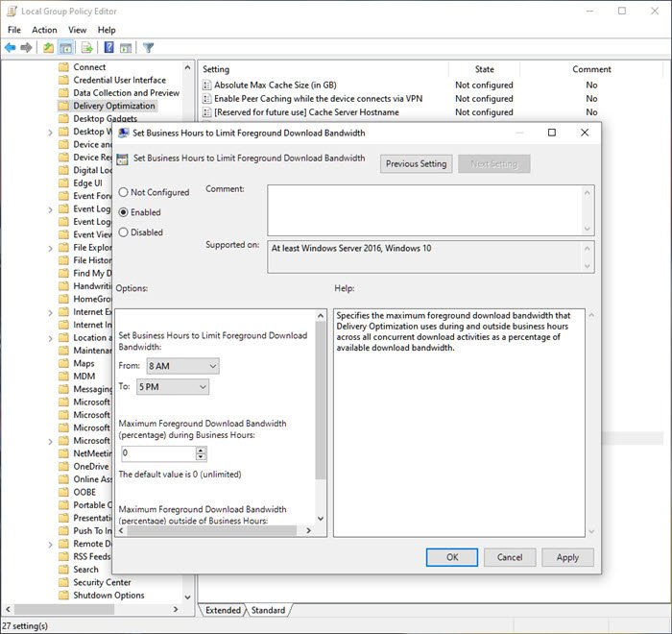Open the Help menu

107,30
